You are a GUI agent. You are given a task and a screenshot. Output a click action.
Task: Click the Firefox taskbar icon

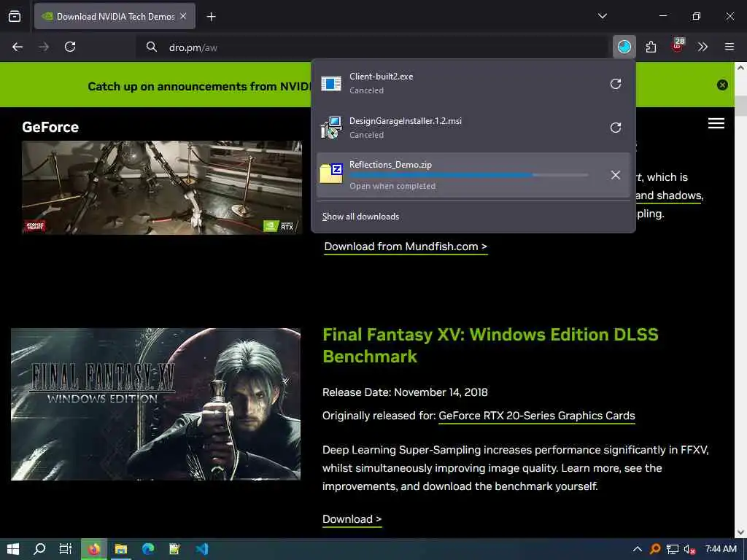[x=93, y=549]
